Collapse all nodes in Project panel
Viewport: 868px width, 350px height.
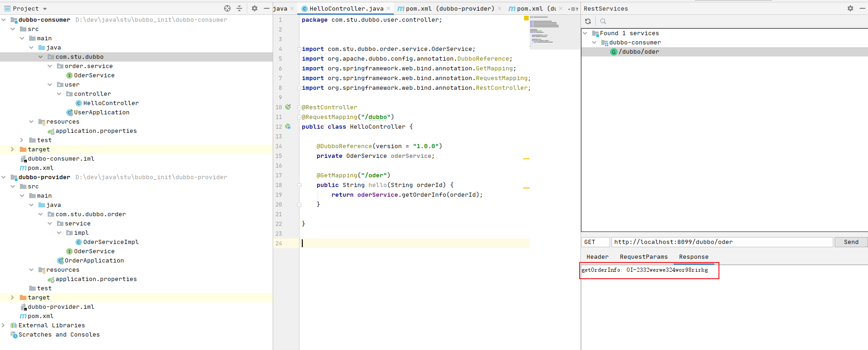pyautogui.click(x=239, y=8)
